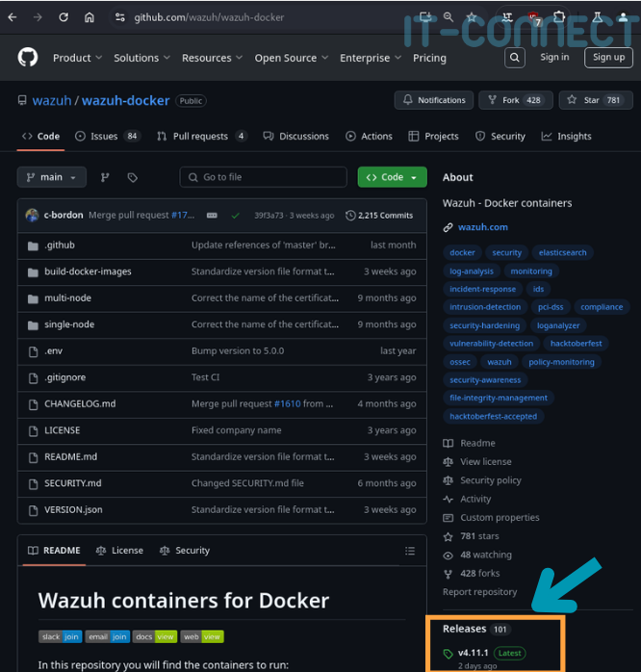Star the repository with Star button
641x672 pixels.
coord(596,100)
